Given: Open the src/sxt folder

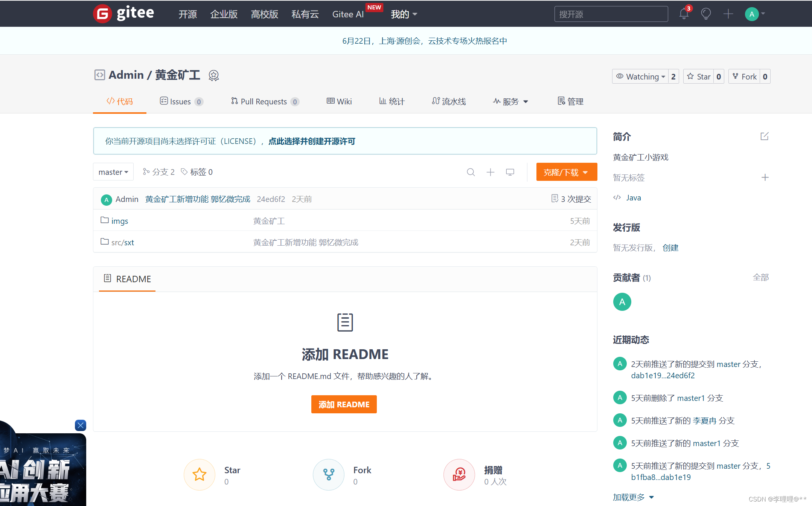Looking at the screenshot, I should click(x=122, y=242).
